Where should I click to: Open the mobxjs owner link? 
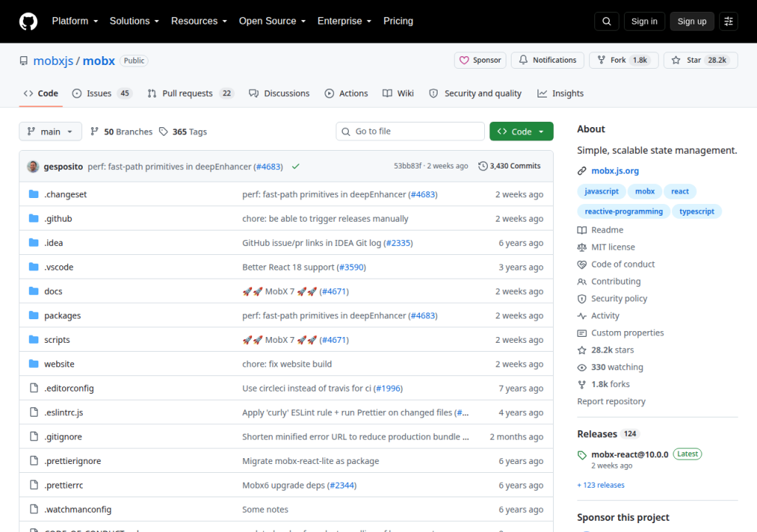pyautogui.click(x=53, y=61)
